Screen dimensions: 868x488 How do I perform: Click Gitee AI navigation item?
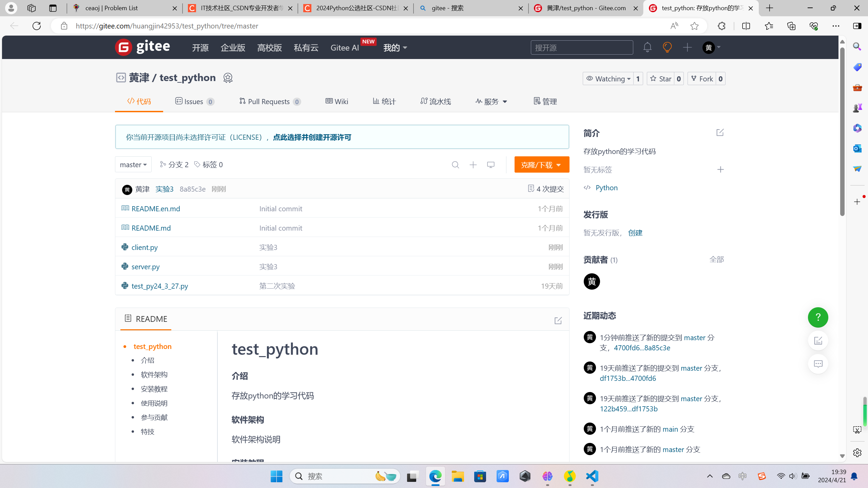345,47
